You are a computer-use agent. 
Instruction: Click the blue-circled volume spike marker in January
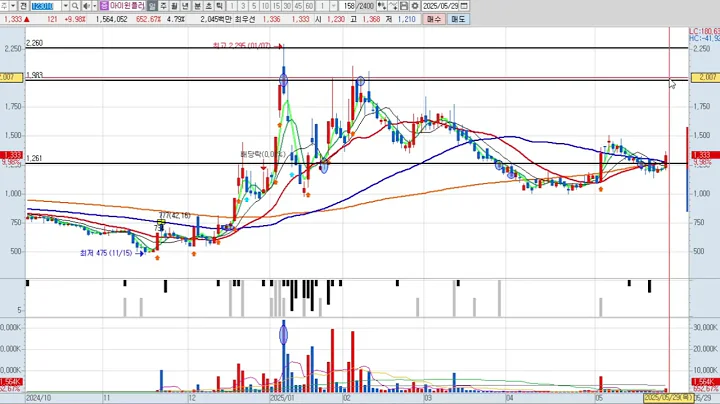[x=283, y=335]
